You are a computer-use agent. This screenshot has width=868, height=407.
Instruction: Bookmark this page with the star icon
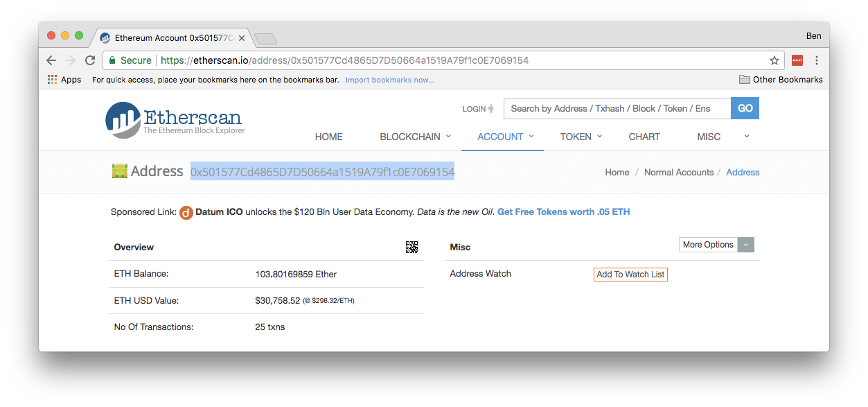click(774, 60)
